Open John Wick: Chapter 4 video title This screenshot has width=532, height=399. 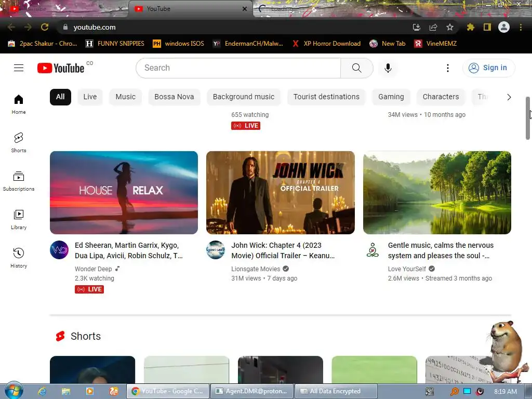pos(283,250)
